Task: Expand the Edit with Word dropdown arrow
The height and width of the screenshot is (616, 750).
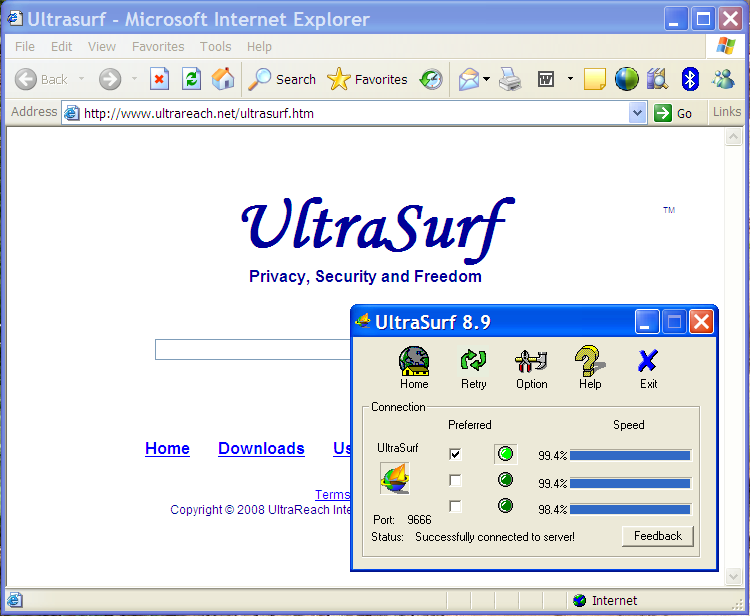Action: click(x=570, y=79)
